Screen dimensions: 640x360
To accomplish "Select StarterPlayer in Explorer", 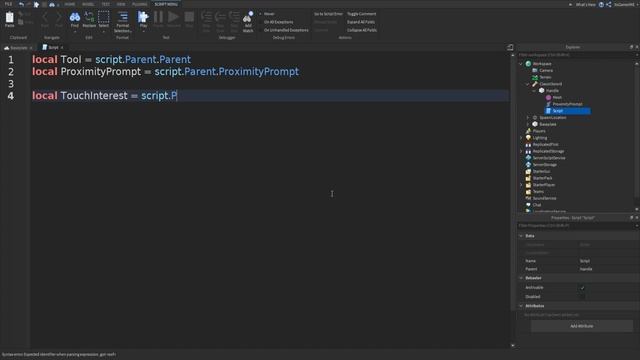I will pos(544,185).
